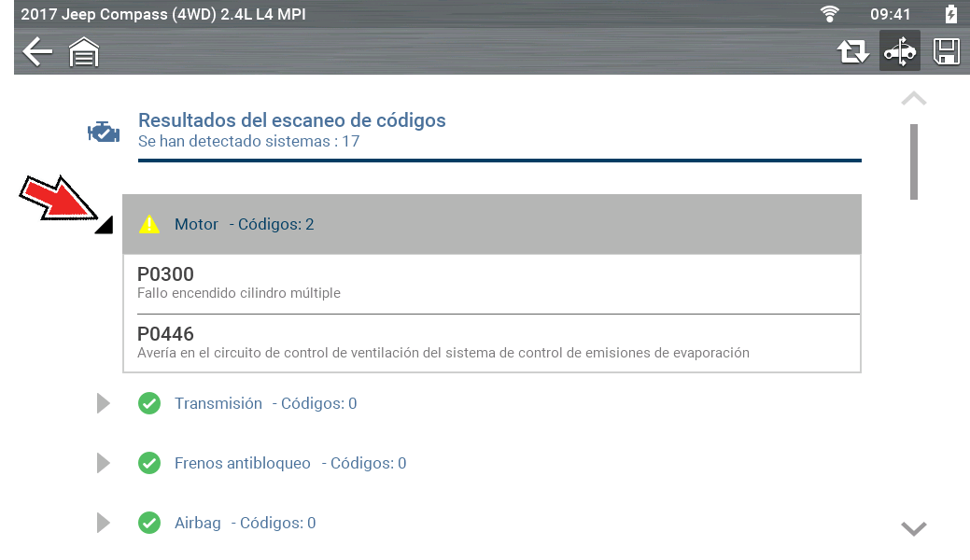Screen dimensions: 970x560
Task: Select the vehicle connection icon
Action: pyautogui.click(x=900, y=52)
